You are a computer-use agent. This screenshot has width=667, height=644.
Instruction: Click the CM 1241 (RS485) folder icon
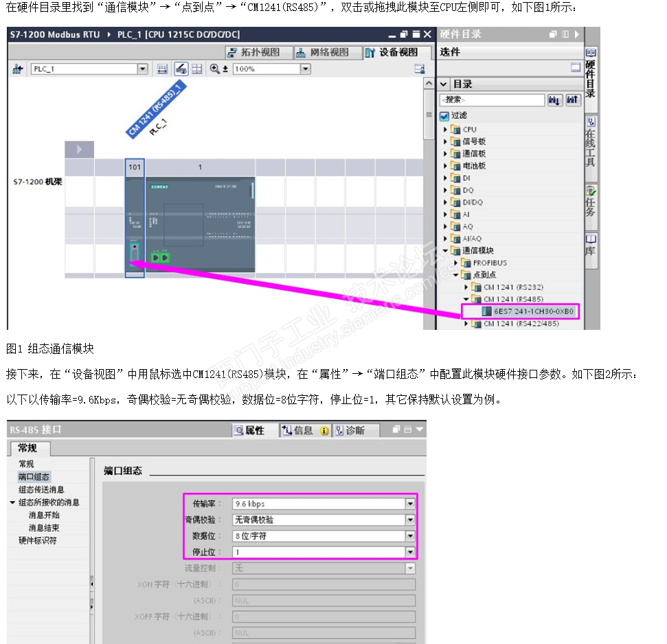click(477, 299)
